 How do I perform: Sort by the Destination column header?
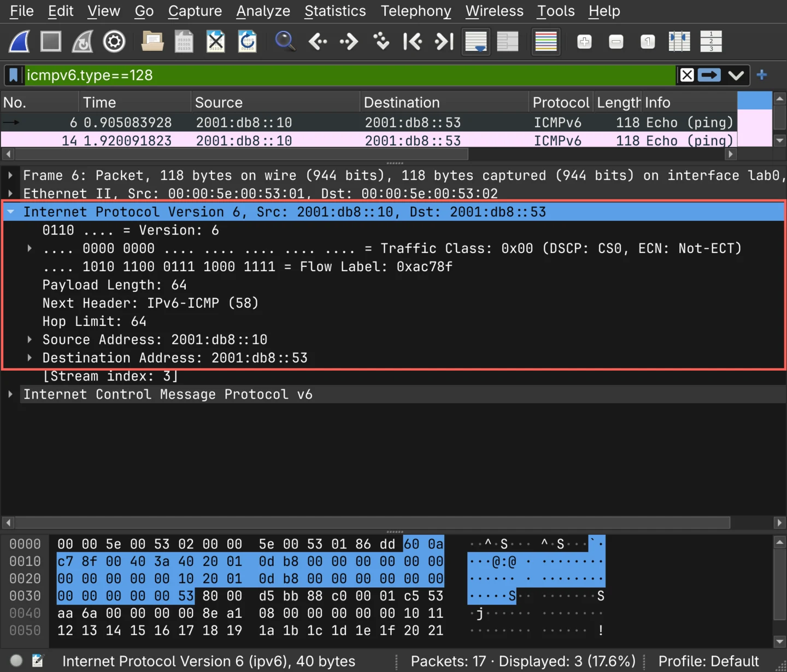coord(444,102)
